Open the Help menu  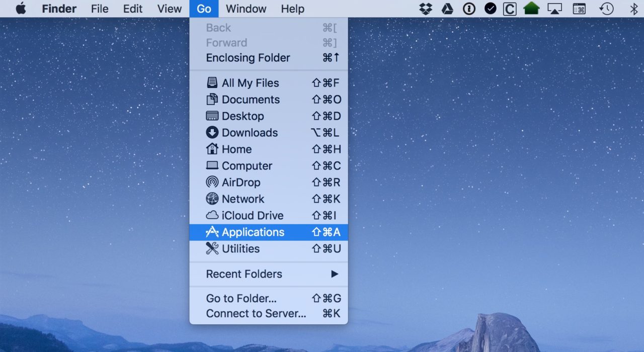tap(292, 9)
